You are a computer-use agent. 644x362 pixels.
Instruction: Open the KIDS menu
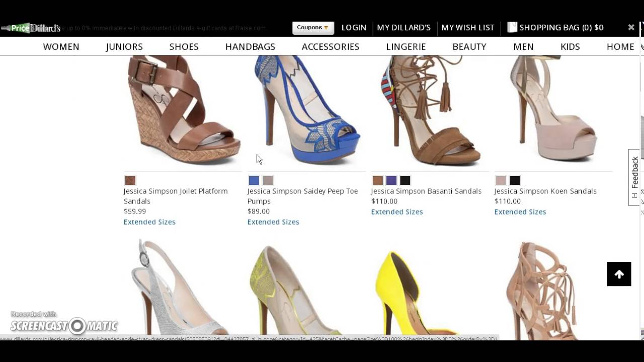pyautogui.click(x=570, y=47)
